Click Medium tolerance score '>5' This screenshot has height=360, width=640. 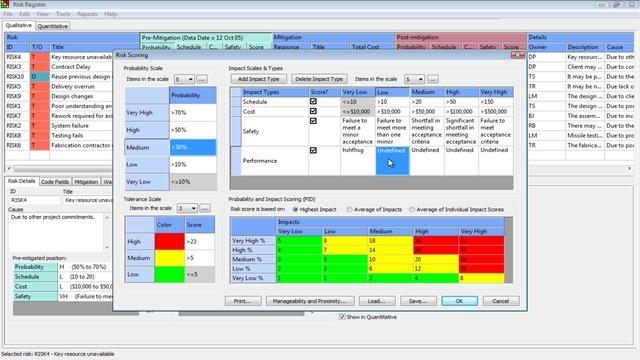[200, 258]
